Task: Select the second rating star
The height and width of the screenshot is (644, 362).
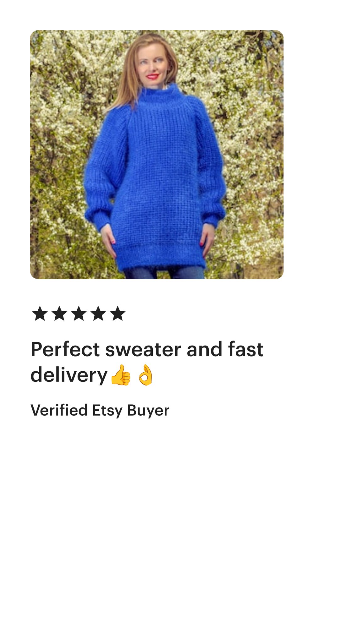Action: [59, 314]
